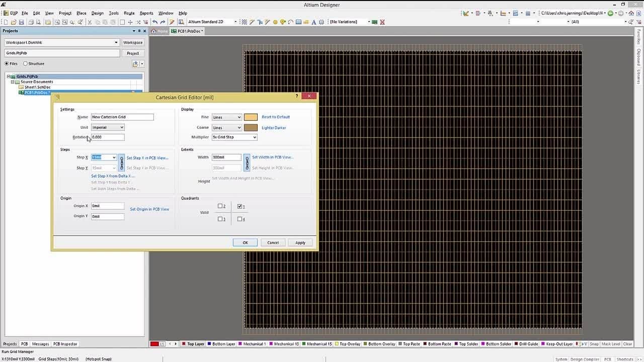Check the quadrant 4 checkbox
This screenshot has width=644, height=362.
coord(239,219)
